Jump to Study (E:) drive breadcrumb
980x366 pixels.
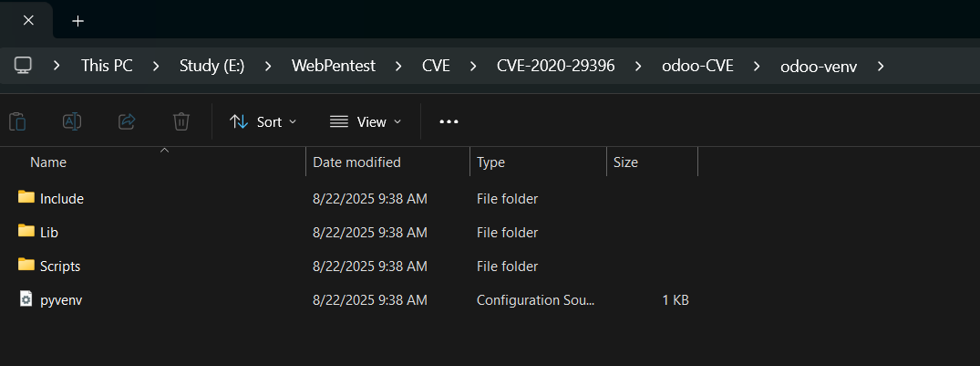(x=211, y=66)
